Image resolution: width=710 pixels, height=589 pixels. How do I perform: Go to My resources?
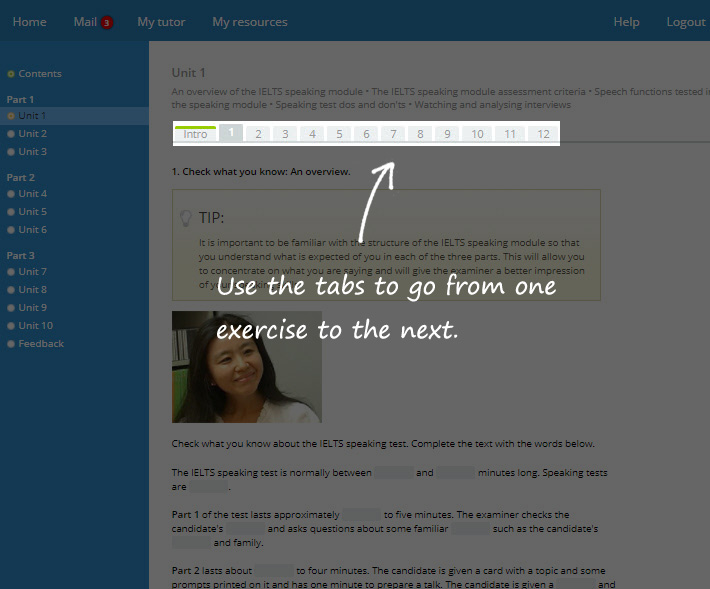[249, 22]
